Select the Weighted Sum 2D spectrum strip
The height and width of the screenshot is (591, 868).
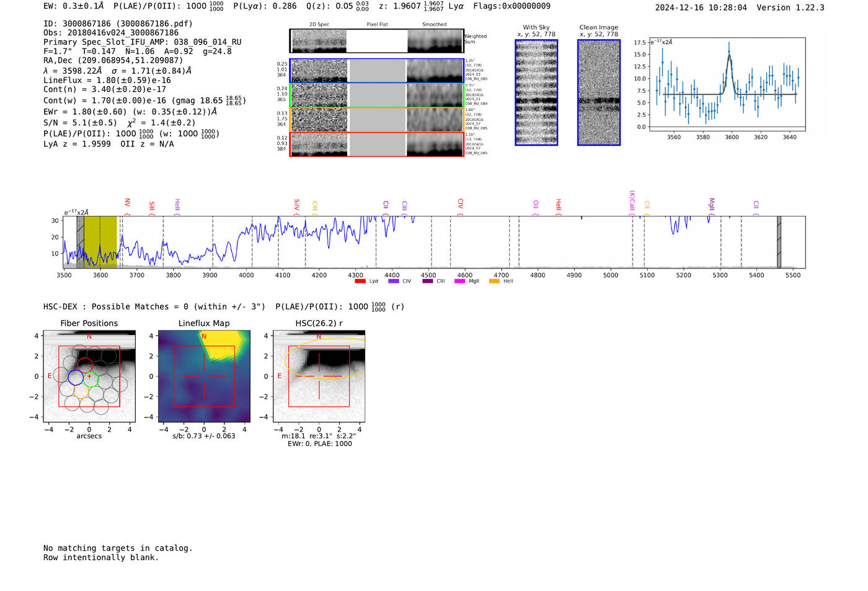[377, 41]
